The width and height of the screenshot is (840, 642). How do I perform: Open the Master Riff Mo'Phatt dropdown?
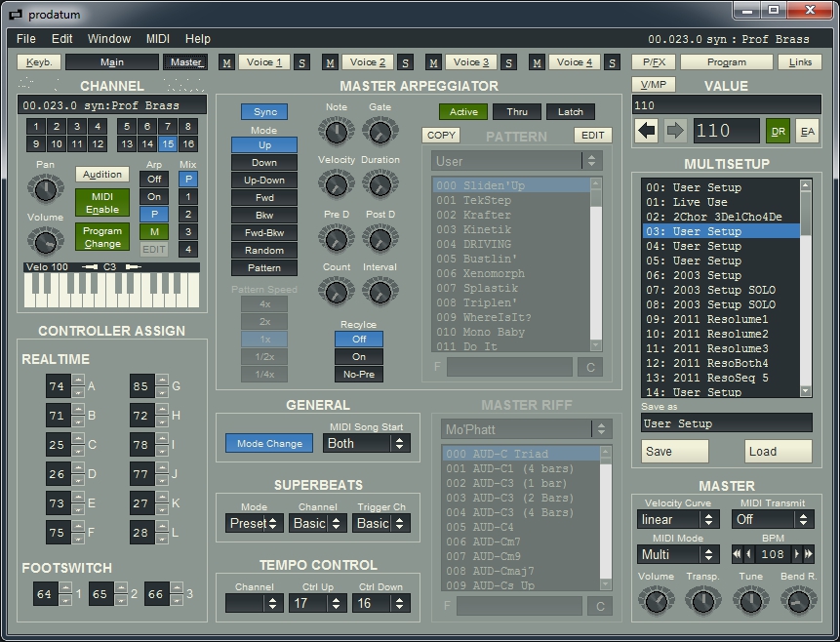point(527,429)
